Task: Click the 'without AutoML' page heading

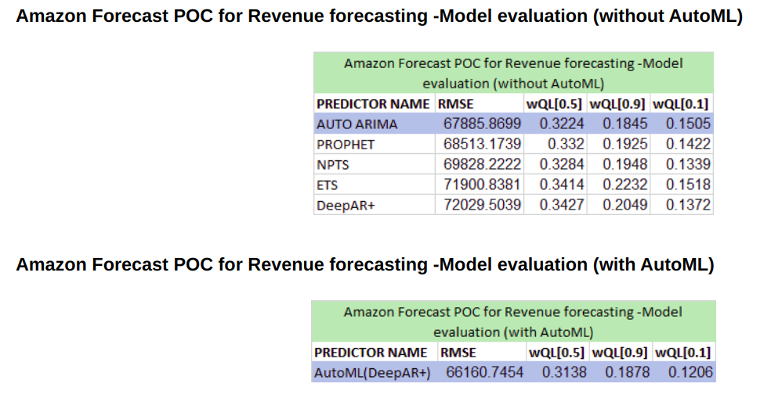Action: pyautogui.click(x=379, y=16)
